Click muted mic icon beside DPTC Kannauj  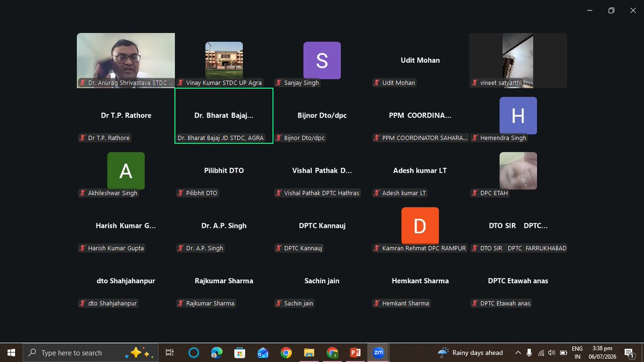point(279,248)
